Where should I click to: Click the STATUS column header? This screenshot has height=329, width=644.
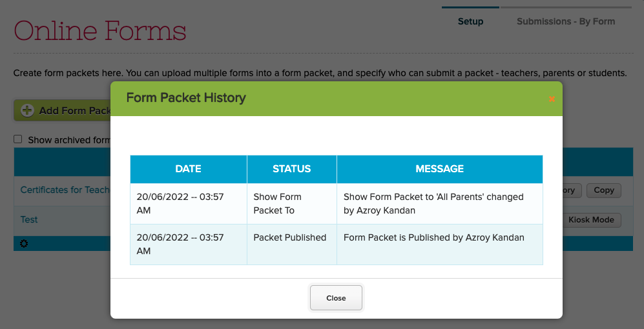[291, 169]
